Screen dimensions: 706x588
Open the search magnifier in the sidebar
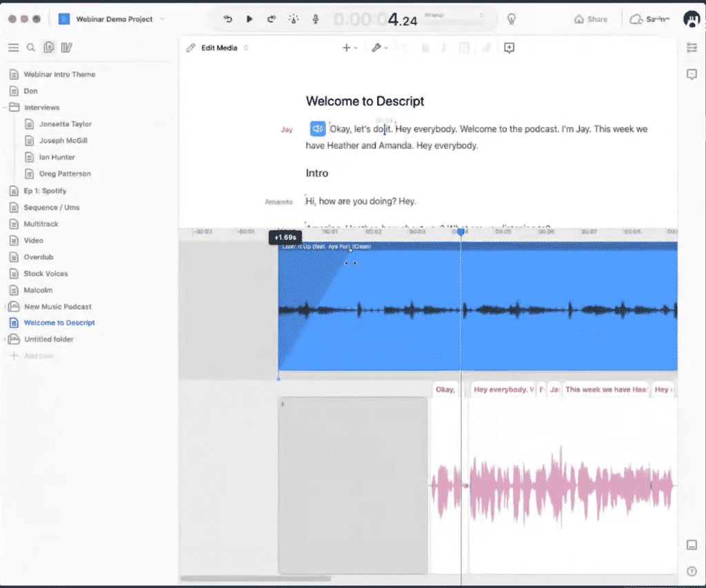(31, 48)
